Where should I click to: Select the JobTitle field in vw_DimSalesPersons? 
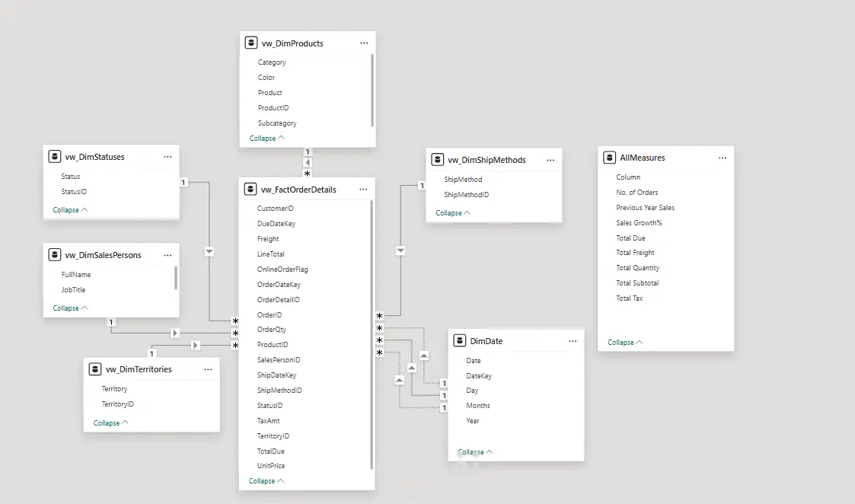(x=73, y=289)
